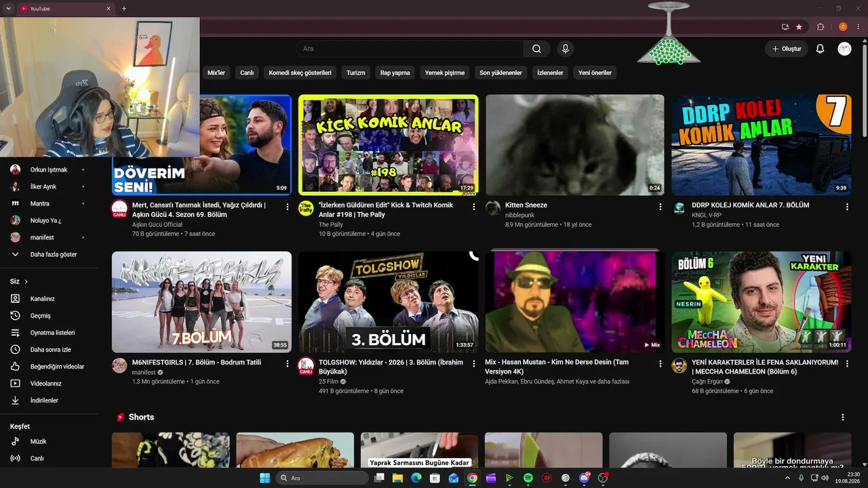Click the YouTube search magnifier button
The width and height of the screenshot is (868, 488).
coord(536,49)
